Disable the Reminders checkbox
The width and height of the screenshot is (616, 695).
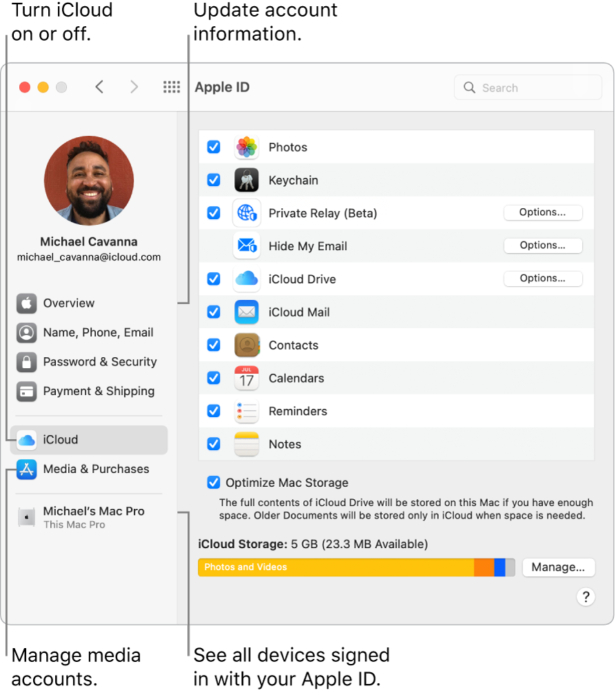(214, 411)
